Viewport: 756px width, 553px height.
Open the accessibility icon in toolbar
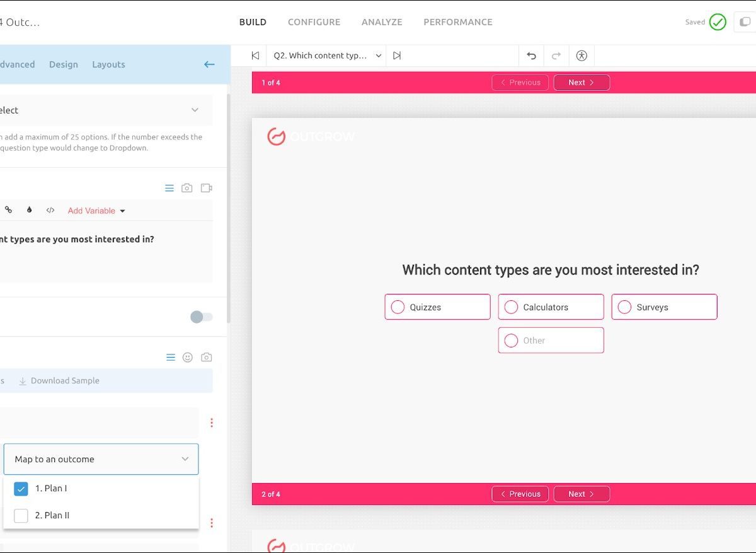click(x=581, y=55)
